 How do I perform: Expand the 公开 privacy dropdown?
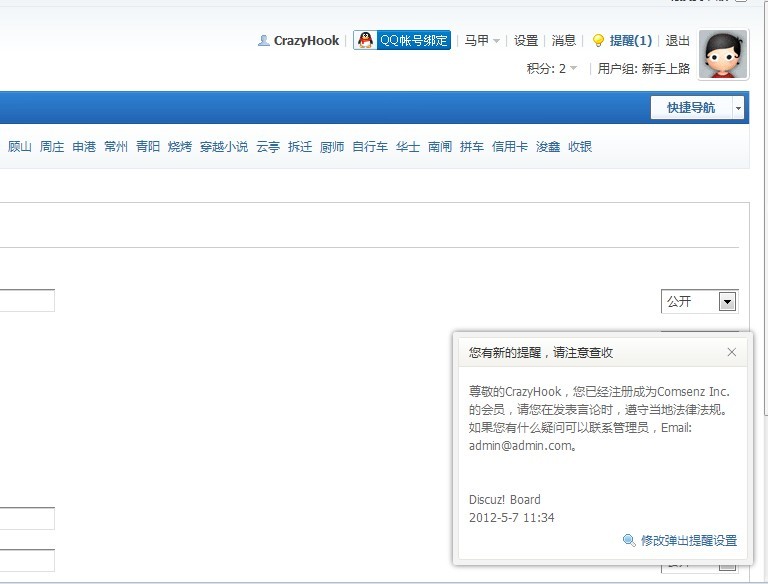coord(699,301)
